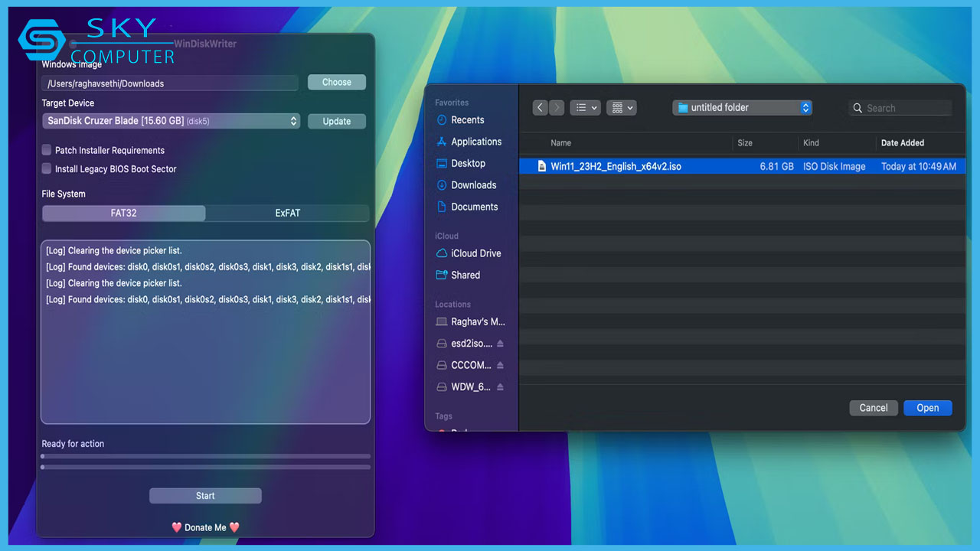This screenshot has height=551, width=980.
Task: Click Open in the file dialog
Action: pyautogui.click(x=928, y=408)
